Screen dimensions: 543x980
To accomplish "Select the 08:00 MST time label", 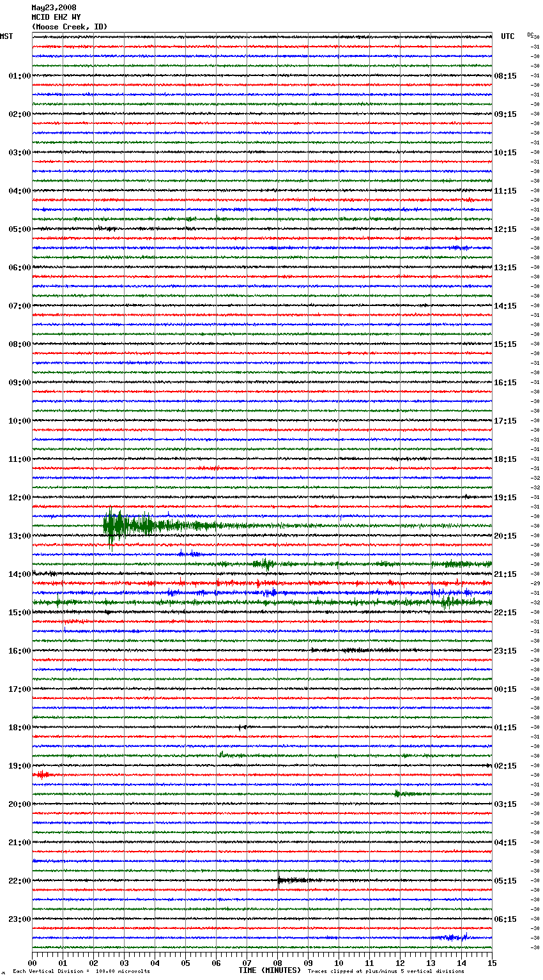I will tap(20, 344).
